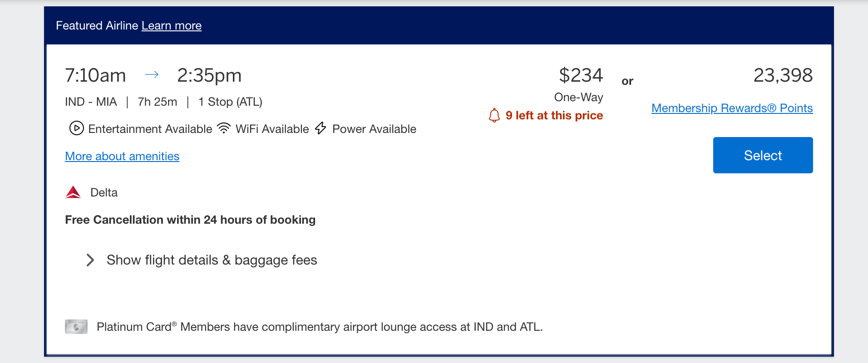This screenshot has width=868, height=363.
Task: Click the 1 Stop (ATL) text
Action: coord(230,101)
